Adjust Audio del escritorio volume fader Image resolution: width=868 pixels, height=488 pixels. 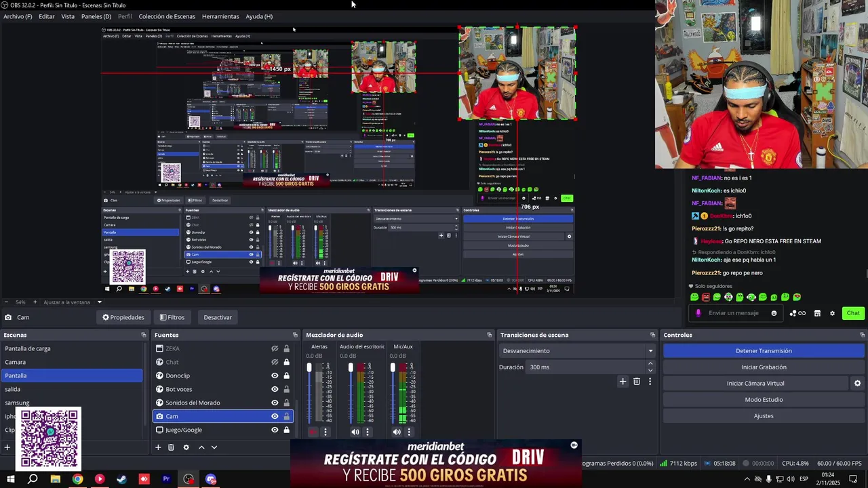click(x=351, y=367)
